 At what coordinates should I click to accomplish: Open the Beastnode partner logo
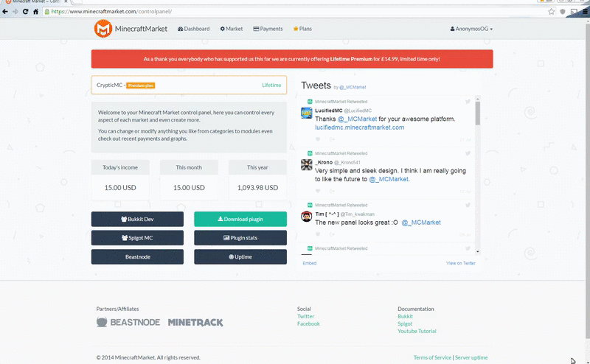click(128, 322)
